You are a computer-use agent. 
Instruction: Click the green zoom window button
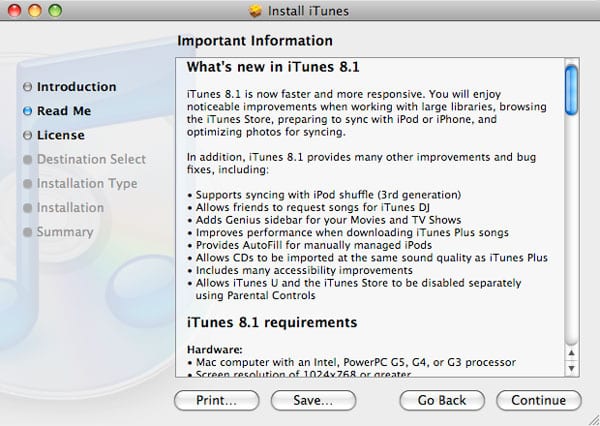pos(55,10)
